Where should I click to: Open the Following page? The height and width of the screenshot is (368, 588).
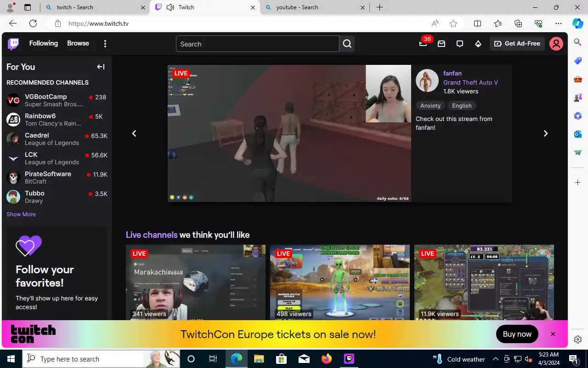click(x=44, y=43)
